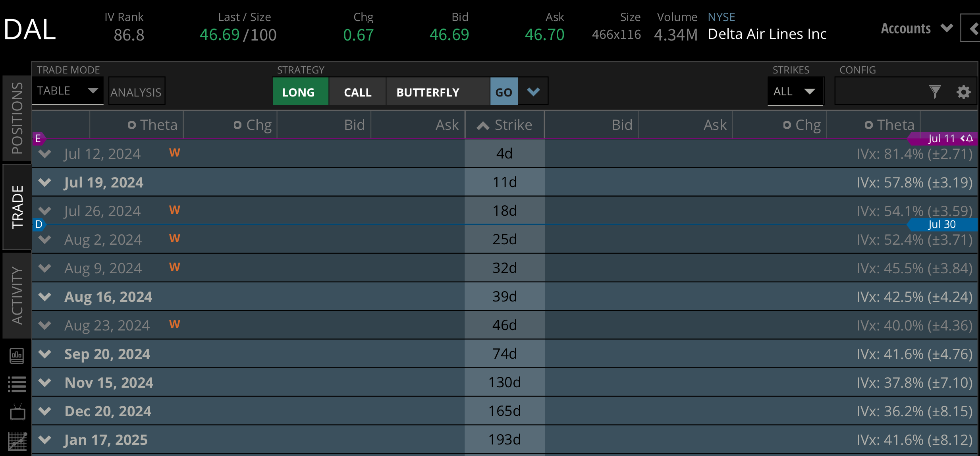Open the settings gear in Config

click(x=963, y=92)
